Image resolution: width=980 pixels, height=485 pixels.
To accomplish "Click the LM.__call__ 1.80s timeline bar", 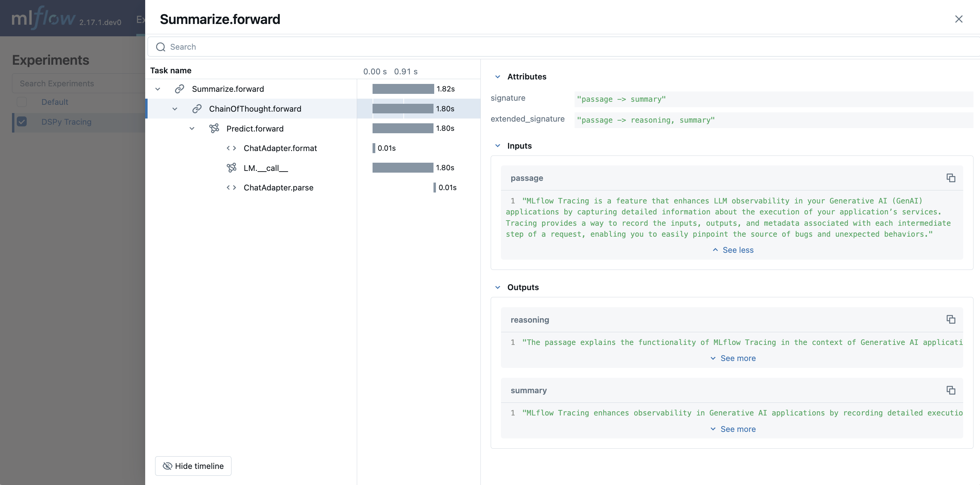I will pos(402,168).
